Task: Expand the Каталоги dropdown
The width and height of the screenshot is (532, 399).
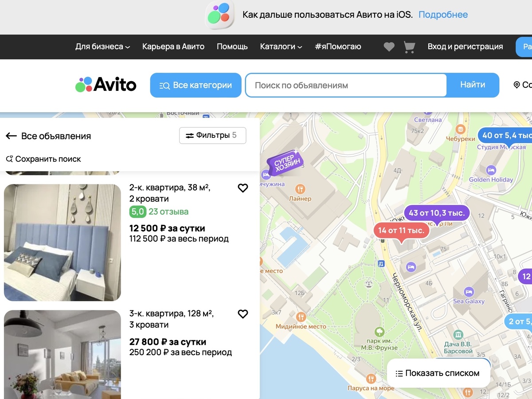Action: (281, 47)
